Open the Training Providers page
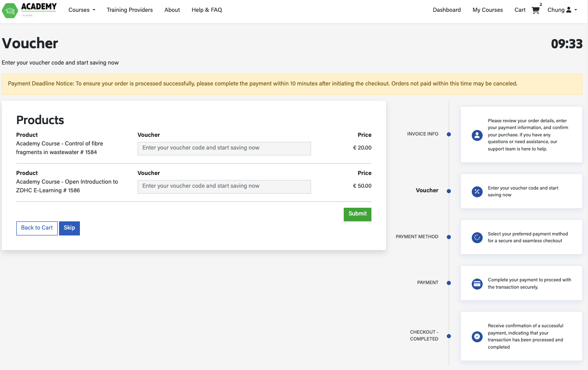The height and width of the screenshot is (370, 588). pos(130,10)
